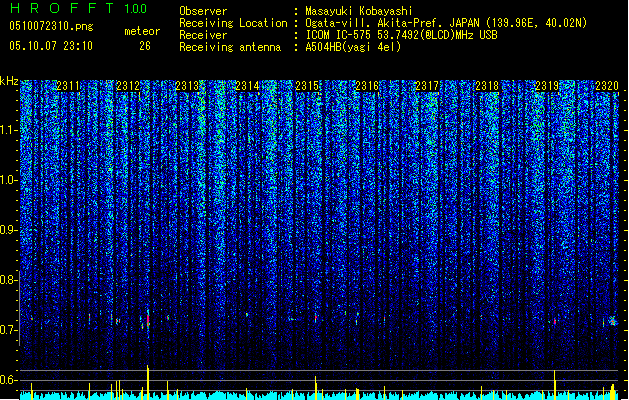
Task: Click the 0.9 frequency axis tick
Action: click(x=8, y=230)
